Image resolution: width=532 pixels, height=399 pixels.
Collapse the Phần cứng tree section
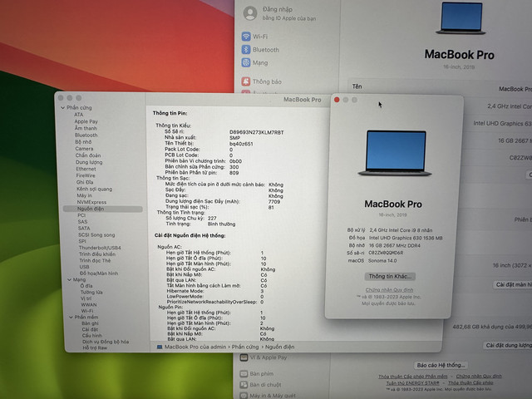coord(63,107)
